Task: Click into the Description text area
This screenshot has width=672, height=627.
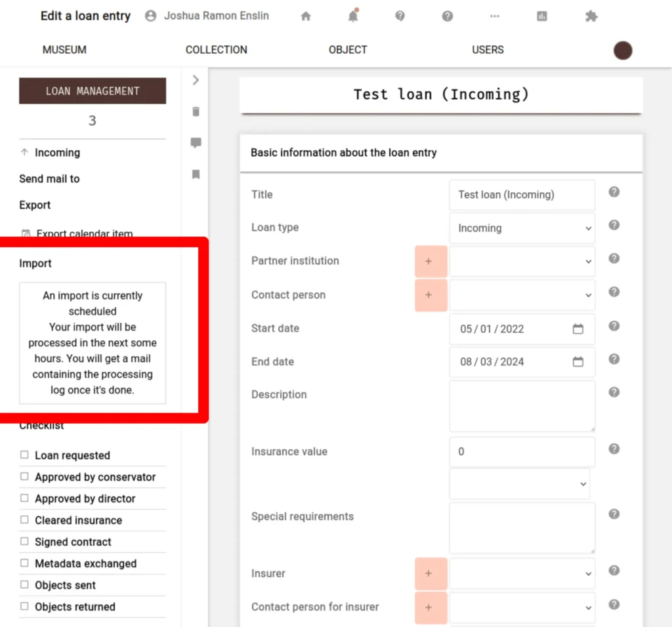Action: click(522, 406)
